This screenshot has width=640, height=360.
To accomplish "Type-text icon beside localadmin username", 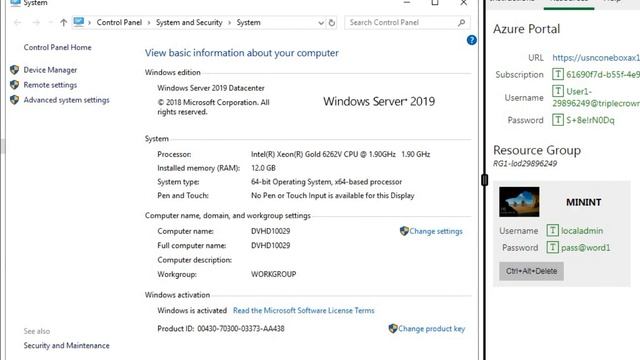I will pos(552,231).
